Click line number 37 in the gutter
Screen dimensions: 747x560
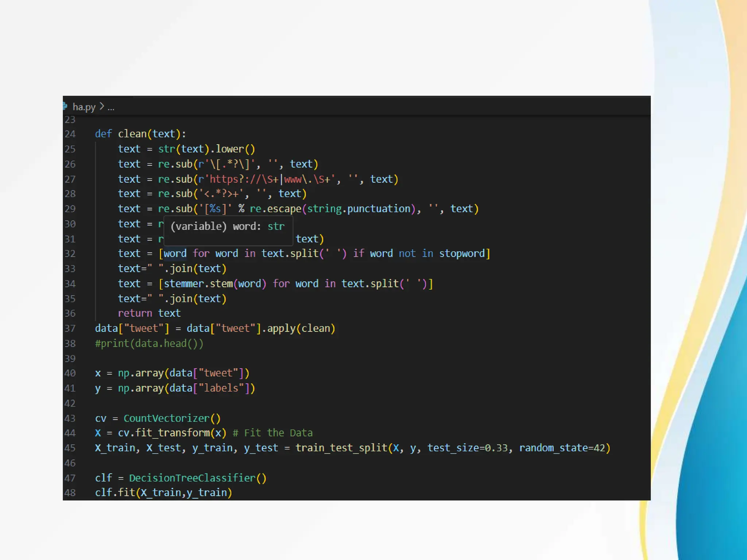(70, 328)
